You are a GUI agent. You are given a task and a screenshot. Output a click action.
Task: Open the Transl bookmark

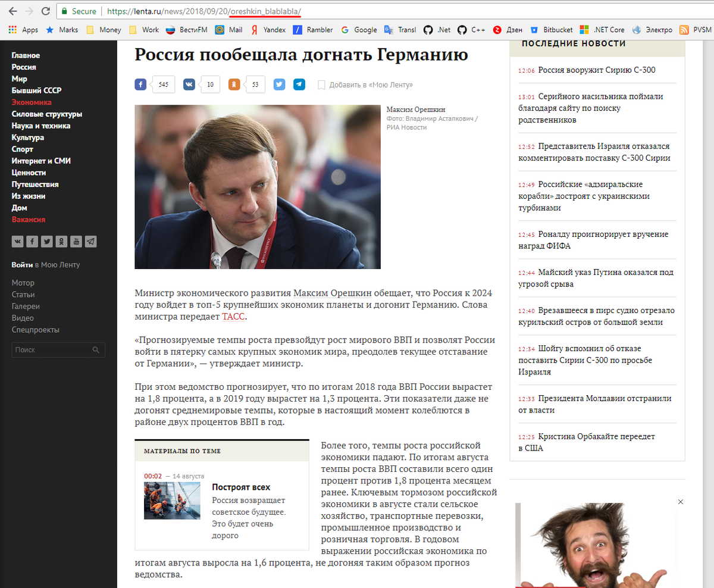click(x=400, y=30)
